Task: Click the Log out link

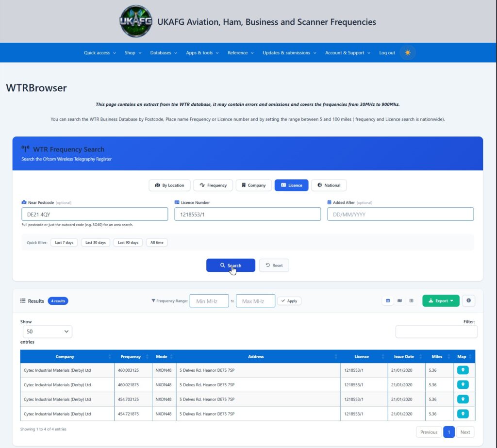Action: (x=387, y=52)
